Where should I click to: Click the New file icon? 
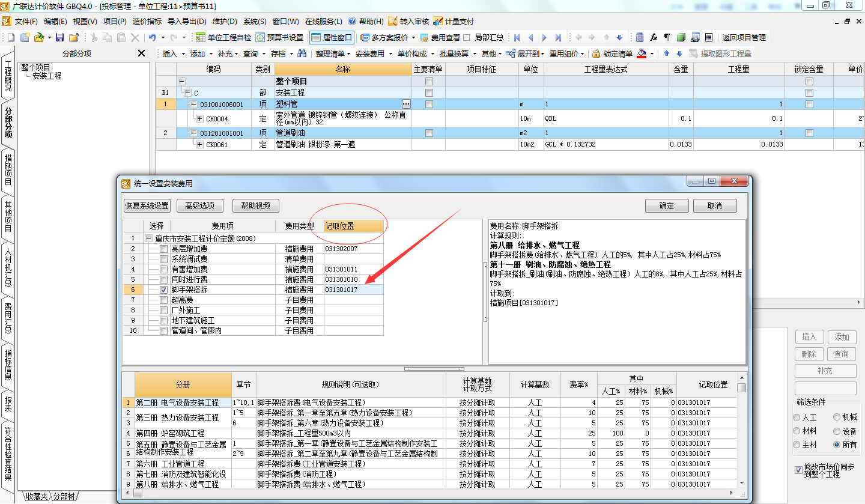pos(11,37)
